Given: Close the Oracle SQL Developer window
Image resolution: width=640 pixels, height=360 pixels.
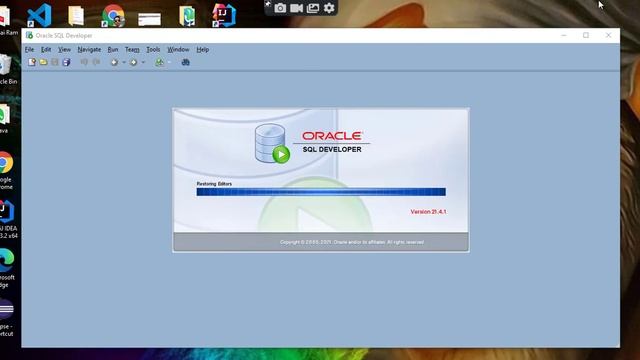Looking at the screenshot, I should [608, 36].
